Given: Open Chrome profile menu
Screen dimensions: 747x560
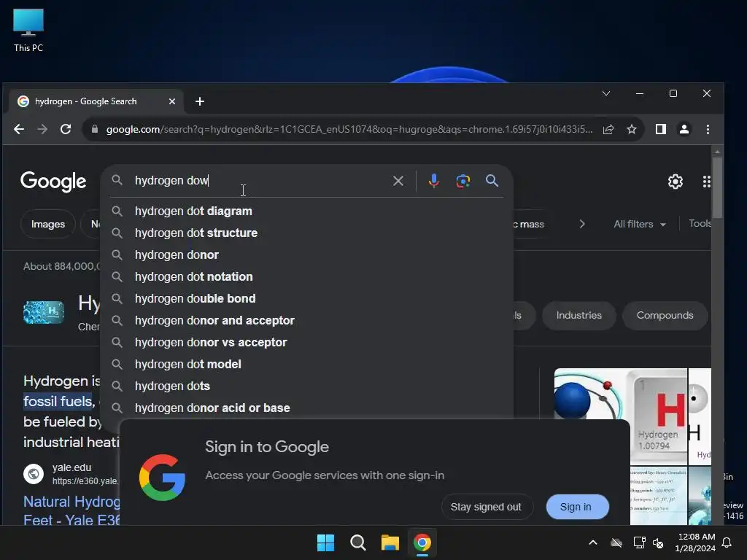Looking at the screenshot, I should [684, 129].
